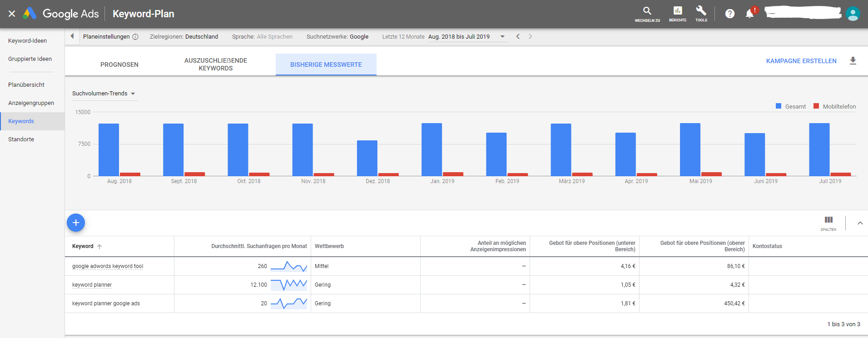This screenshot has width=868, height=338.
Task: Click trend sparkline for 'keyword planner google ads'
Action: (289, 303)
